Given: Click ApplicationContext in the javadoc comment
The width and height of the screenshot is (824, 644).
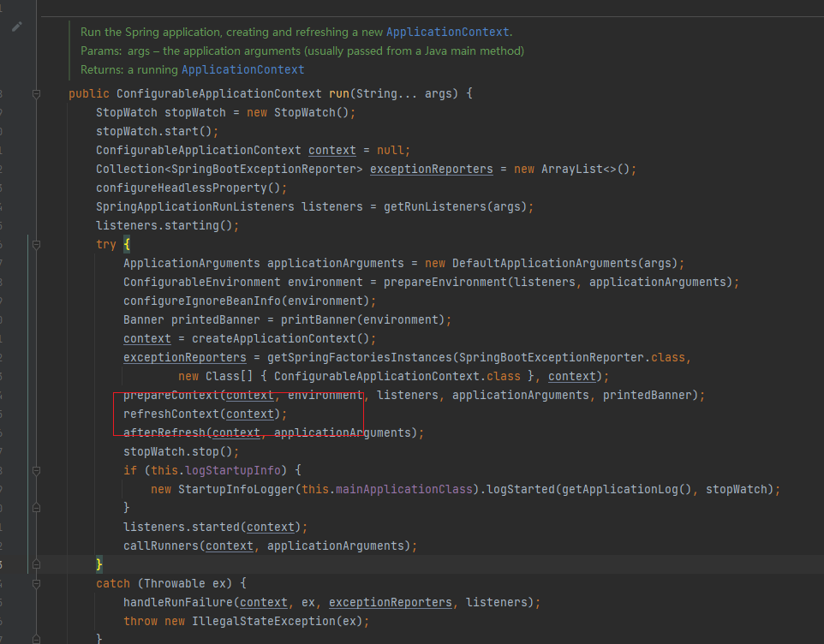Looking at the screenshot, I should [448, 32].
